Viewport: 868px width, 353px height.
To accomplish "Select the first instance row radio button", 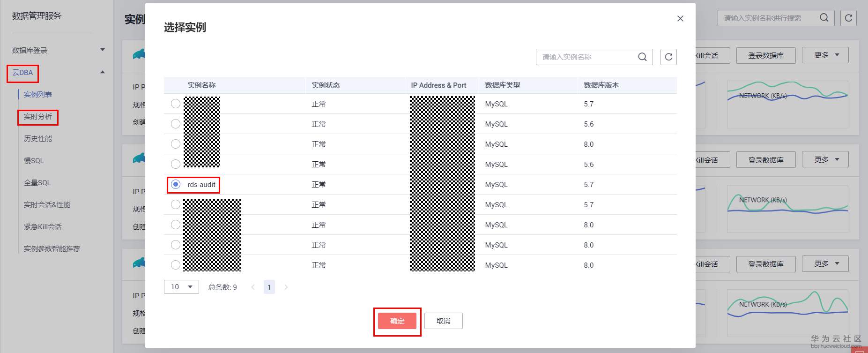I will [x=176, y=104].
